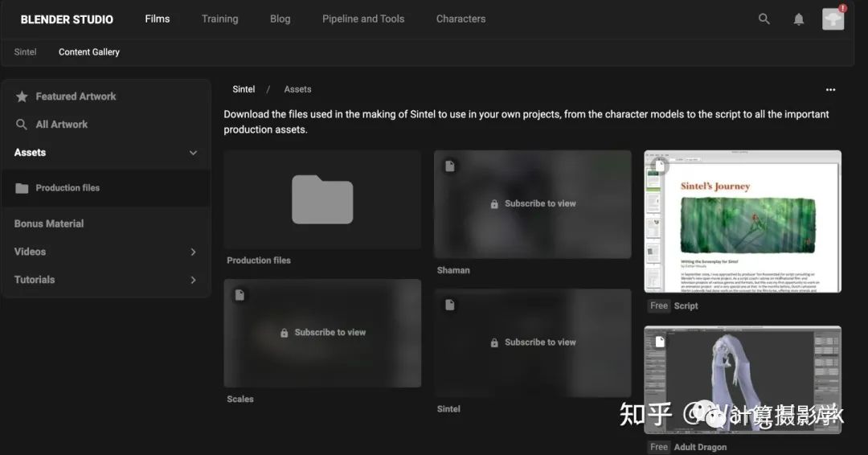Click the file icon on the Adult Dragon thumbnail
This screenshot has height=455, width=868.
(x=660, y=342)
